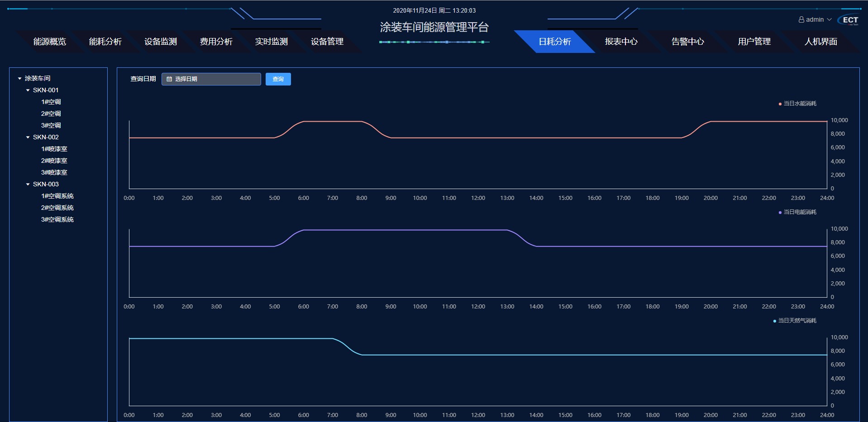The image size is (868, 422).
Task: Open the admin dropdown arrow
Action: tap(829, 20)
